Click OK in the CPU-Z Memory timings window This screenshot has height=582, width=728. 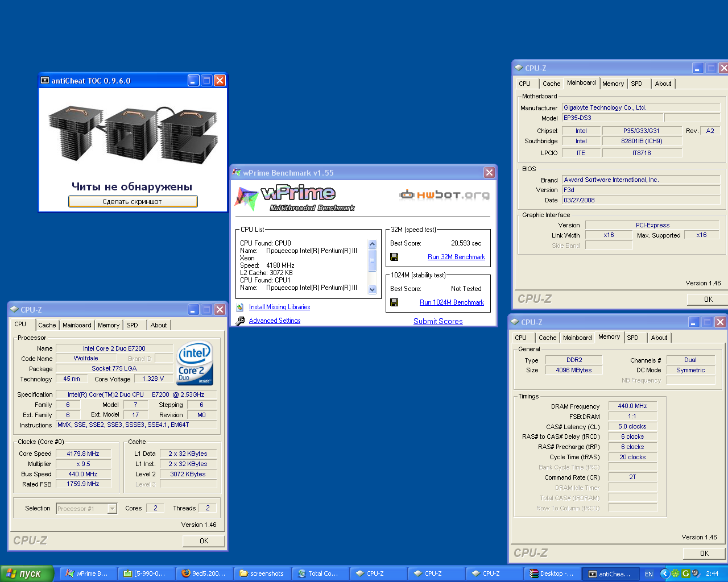click(704, 554)
